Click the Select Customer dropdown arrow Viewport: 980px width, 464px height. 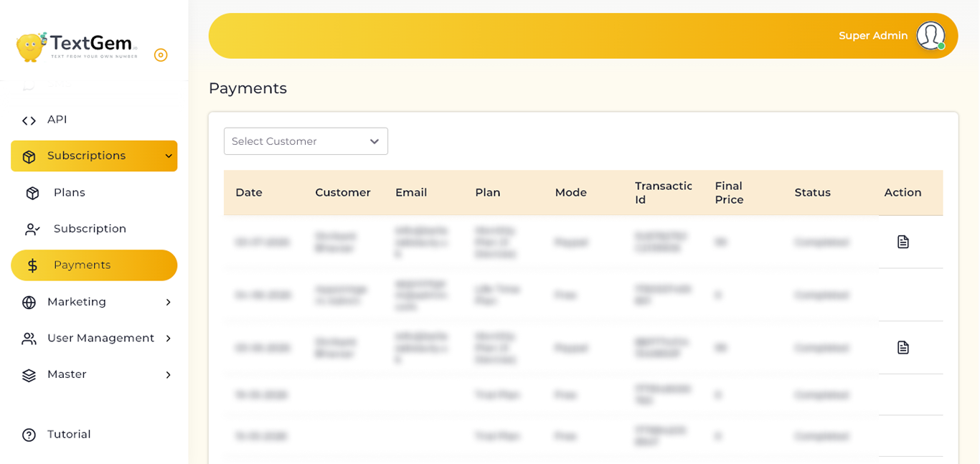(374, 142)
